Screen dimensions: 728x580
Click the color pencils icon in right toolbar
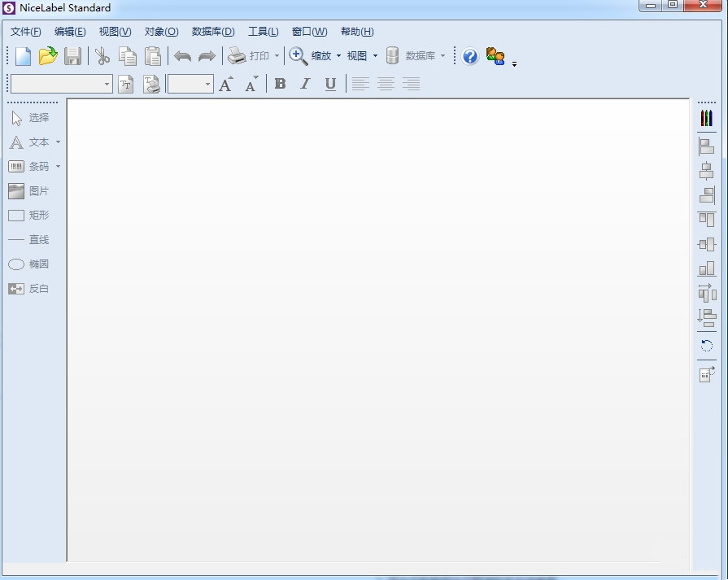[x=706, y=119]
